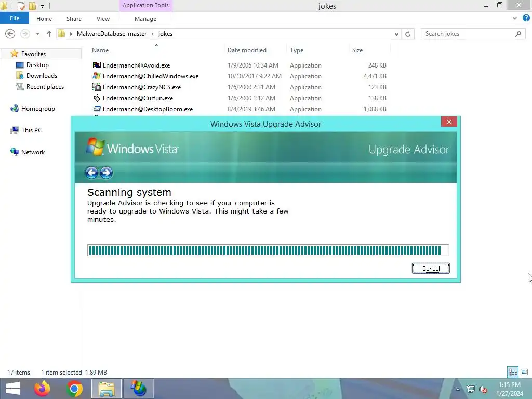
Task: Switch to the Share ribbon tab
Action: tap(74, 19)
